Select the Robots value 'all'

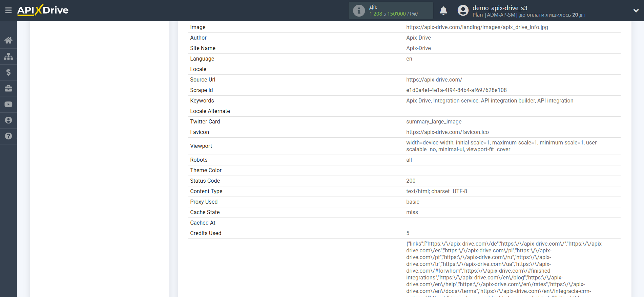[x=409, y=160]
